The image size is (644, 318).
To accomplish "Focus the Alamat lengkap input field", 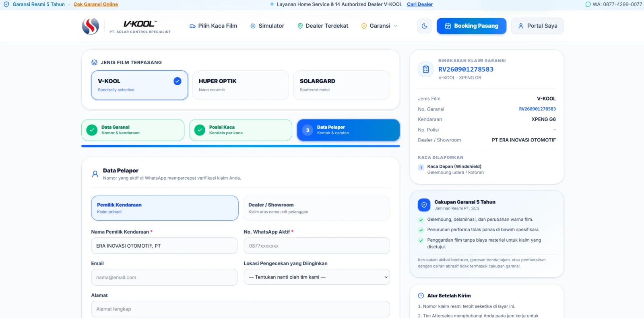I will tap(240, 309).
